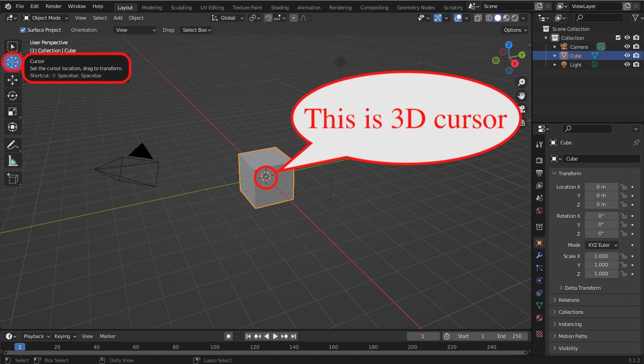Viewport: 644px width, 364px height.
Task: Open the Object Constraints properties tab
Action: [539, 293]
